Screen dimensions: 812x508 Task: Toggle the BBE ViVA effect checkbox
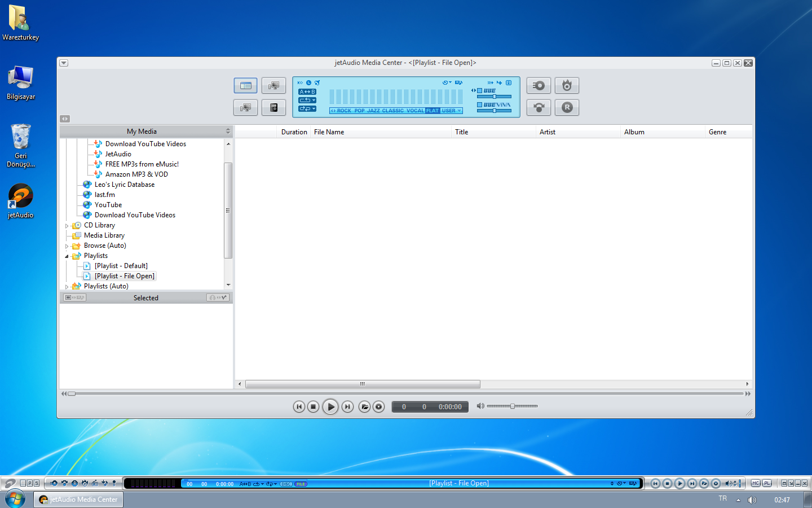(x=479, y=105)
